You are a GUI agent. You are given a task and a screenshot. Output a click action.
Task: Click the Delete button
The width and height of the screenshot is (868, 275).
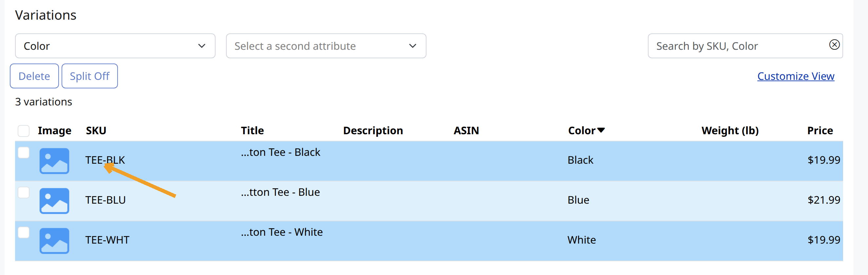34,76
